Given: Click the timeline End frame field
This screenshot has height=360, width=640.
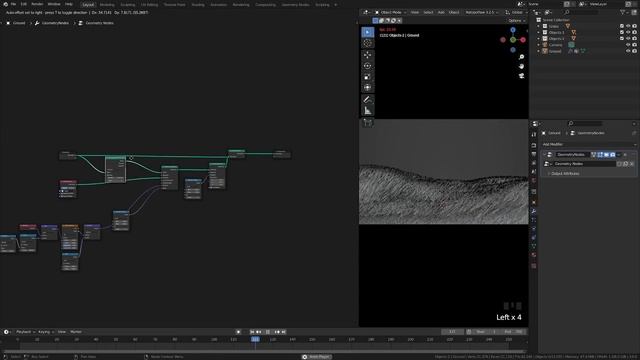Looking at the screenshot, I should pos(513,332).
